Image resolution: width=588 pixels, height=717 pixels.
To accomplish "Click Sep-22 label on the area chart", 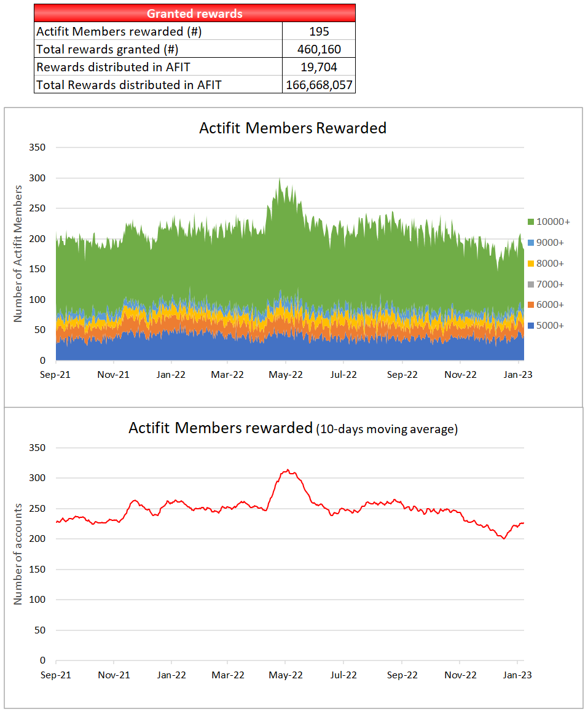I will point(402,375).
